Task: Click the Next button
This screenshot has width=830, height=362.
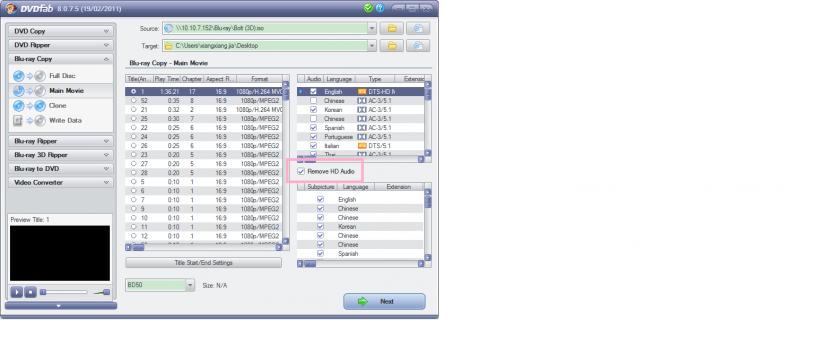Action: coord(384,301)
